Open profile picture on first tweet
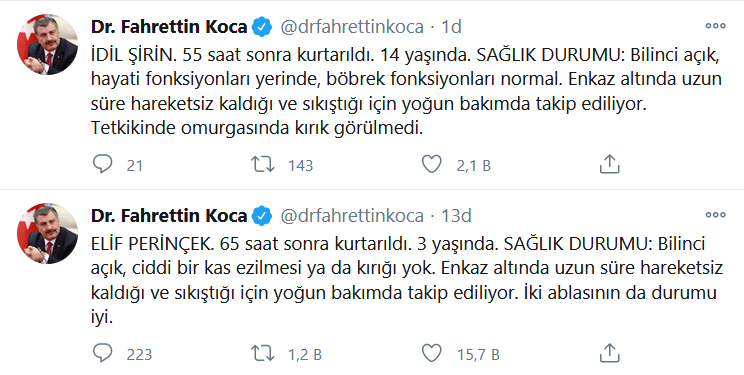The width and height of the screenshot is (744, 375). click(x=47, y=44)
